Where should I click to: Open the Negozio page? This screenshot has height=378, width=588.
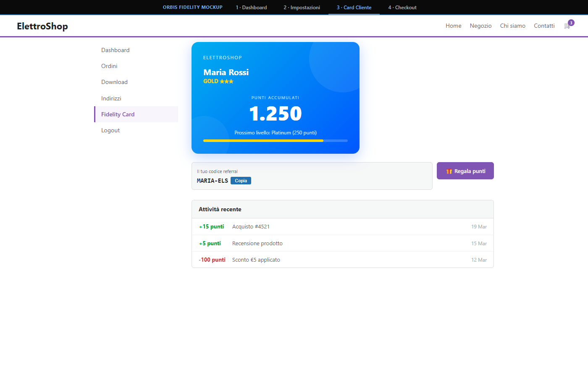pos(480,26)
